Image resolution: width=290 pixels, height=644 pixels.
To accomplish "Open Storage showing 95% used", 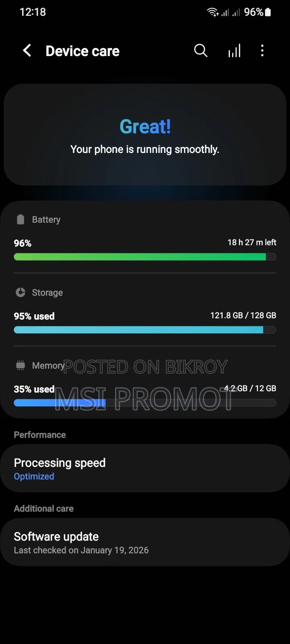I will coord(145,311).
